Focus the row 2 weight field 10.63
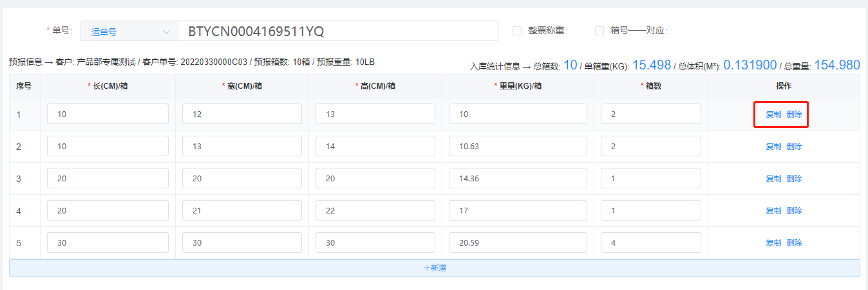Screen dimensions: 868x290 tap(518, 147)
